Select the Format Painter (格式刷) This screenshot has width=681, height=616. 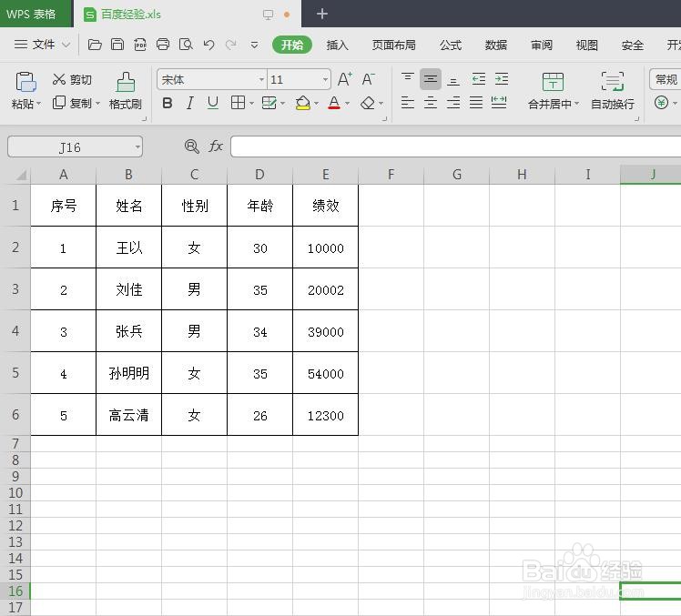tap(126, 91)
